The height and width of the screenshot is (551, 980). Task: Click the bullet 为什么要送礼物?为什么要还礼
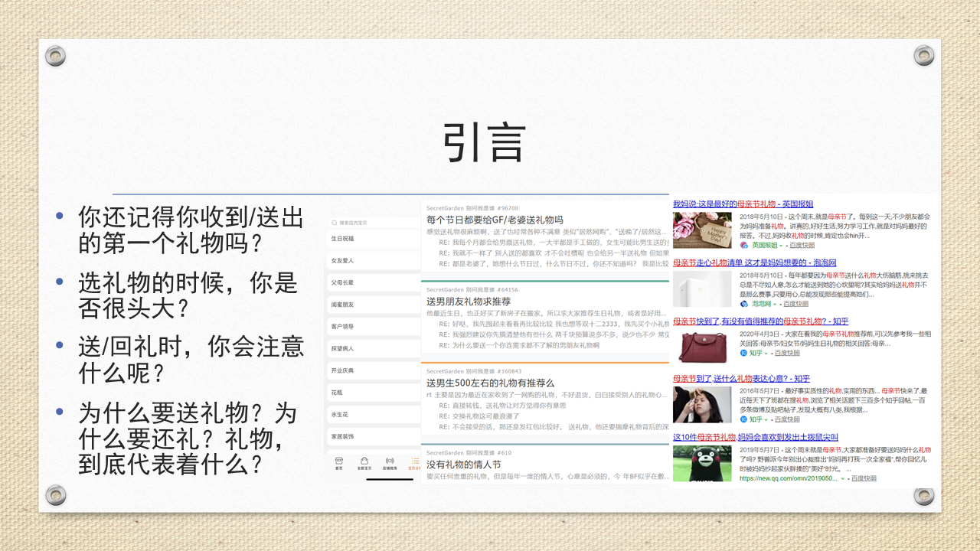click(187, 440)
